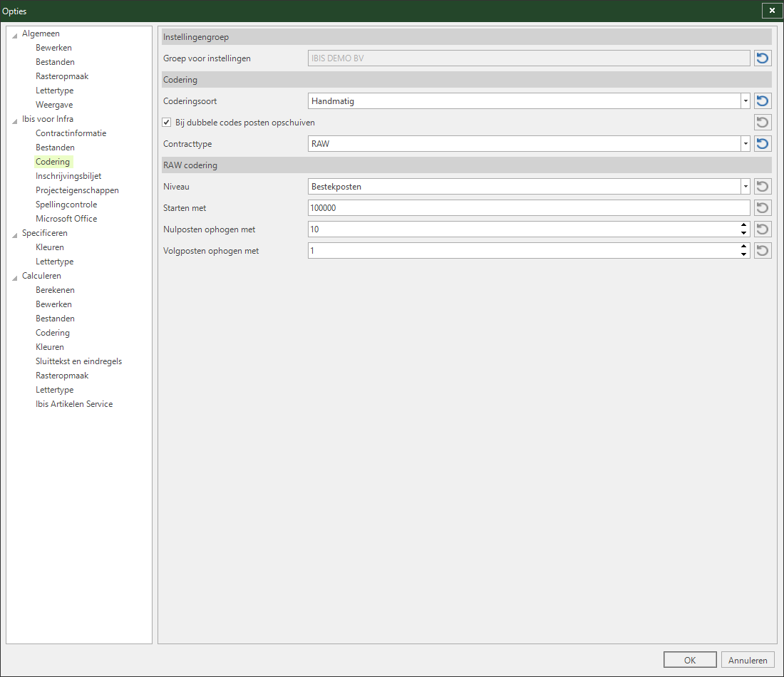This screenshot has height=677, width=784.
Task: Decrease Volgposten ophogen met value
Action: click(x=744, y=254)
